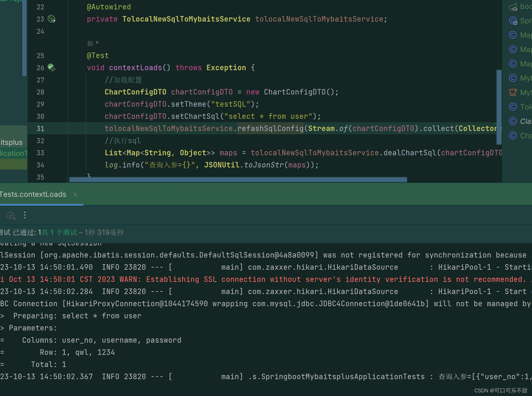Click the Tol class icon in right panel
The image size is (532, 396).
[513, 107]
